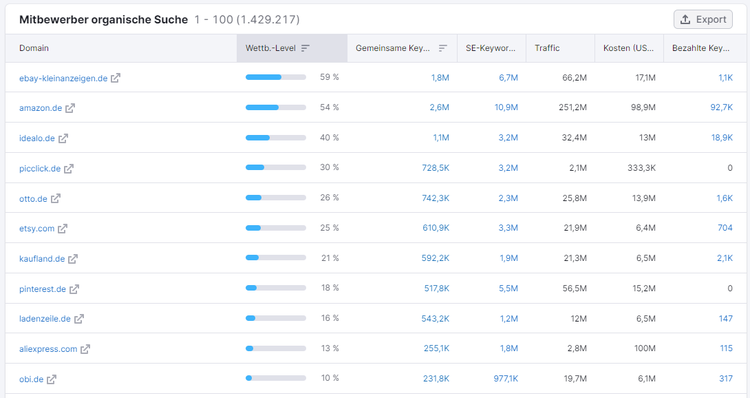This screenshot has height=398, width=750.
Task: Click the Kosten (USD) column header
Action: (x=628, y=48)
